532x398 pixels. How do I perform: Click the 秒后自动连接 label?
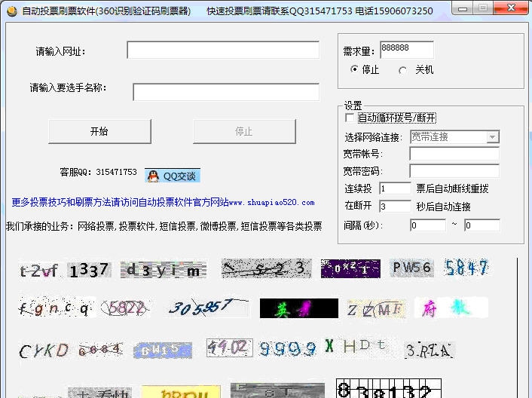click(x=443, y=207)
